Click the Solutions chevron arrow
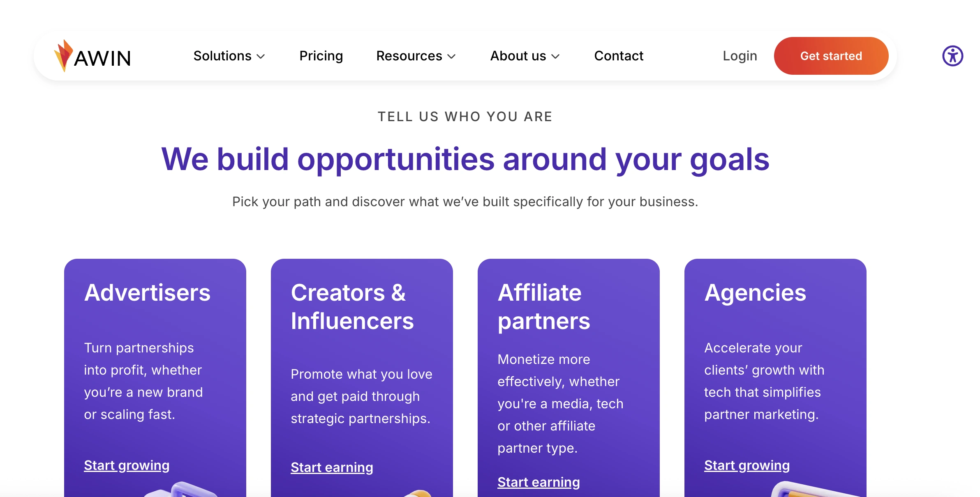Viewport: 980px width, 497px height. (261, 56)
